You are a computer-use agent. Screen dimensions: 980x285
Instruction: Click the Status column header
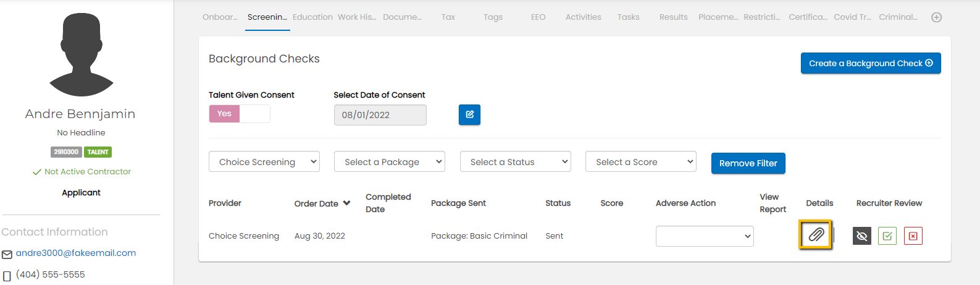click(x=558, y=203)
